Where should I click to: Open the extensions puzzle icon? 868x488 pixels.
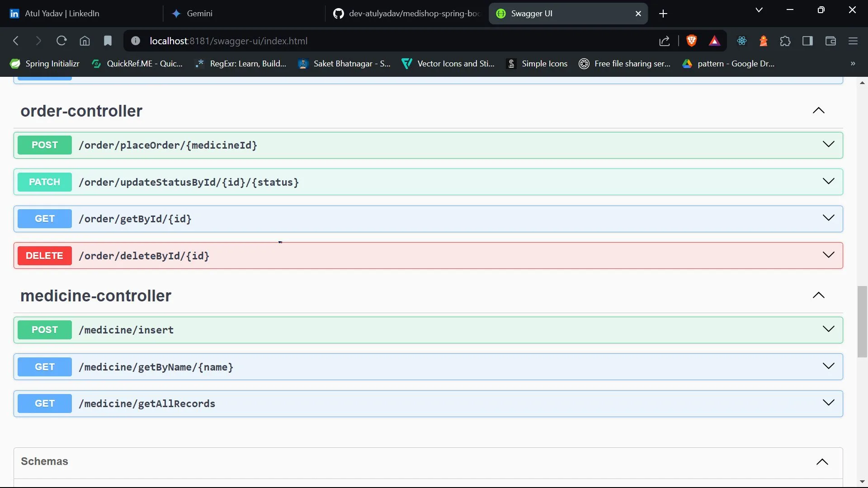785,41
